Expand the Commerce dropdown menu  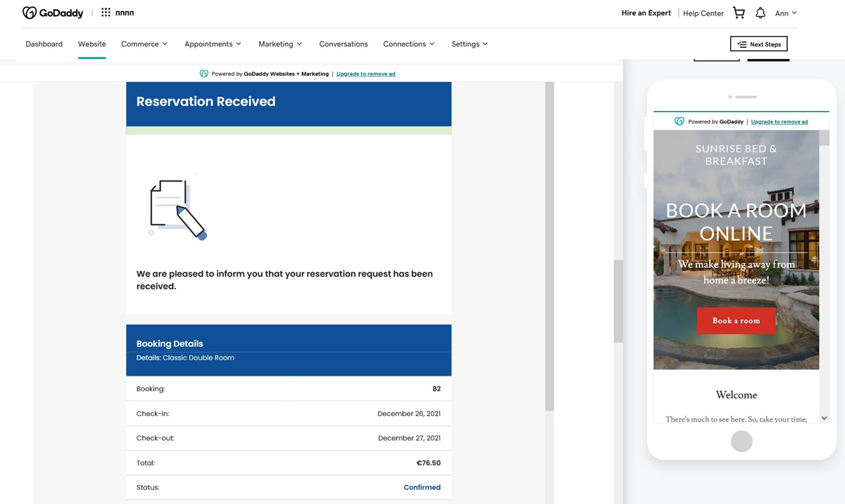tap(144, 44)
